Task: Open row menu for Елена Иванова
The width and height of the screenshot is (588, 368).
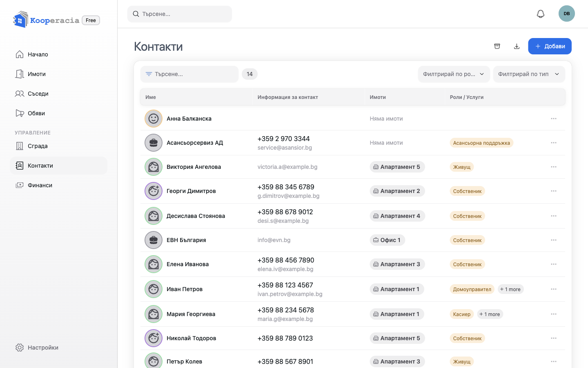Action: coord(554,264)
